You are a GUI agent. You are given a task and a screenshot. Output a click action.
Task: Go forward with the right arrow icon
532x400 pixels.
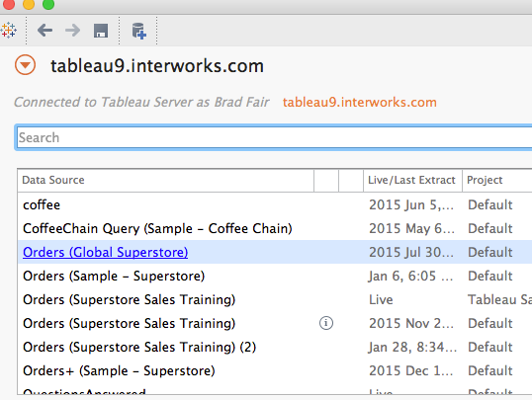pos(72,31)
